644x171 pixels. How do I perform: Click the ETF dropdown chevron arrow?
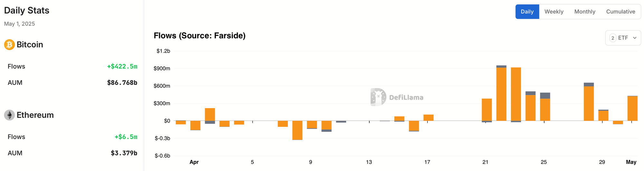(635, 38)
